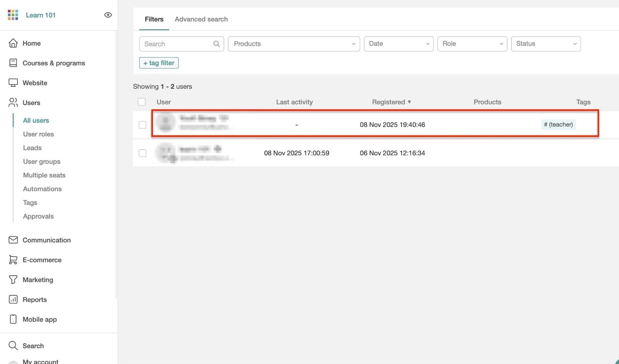
Task: Click the Mobile app phone icon
Action: click(x=13, y=319)
